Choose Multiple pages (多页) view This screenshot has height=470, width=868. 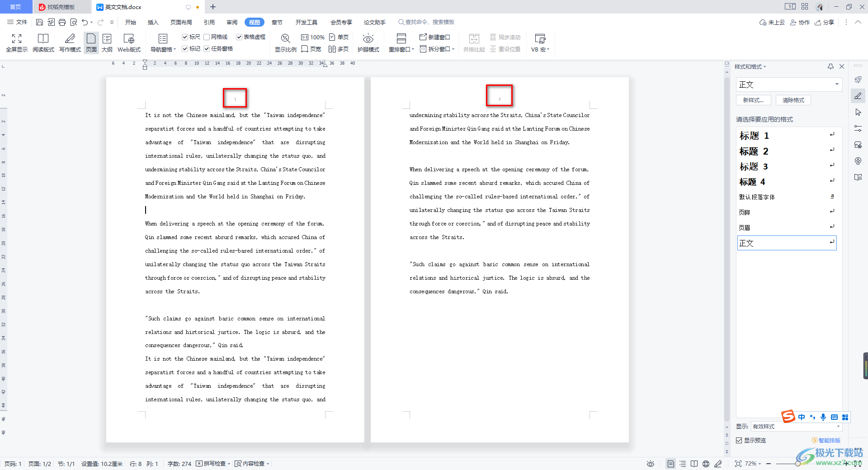(339, 49)
